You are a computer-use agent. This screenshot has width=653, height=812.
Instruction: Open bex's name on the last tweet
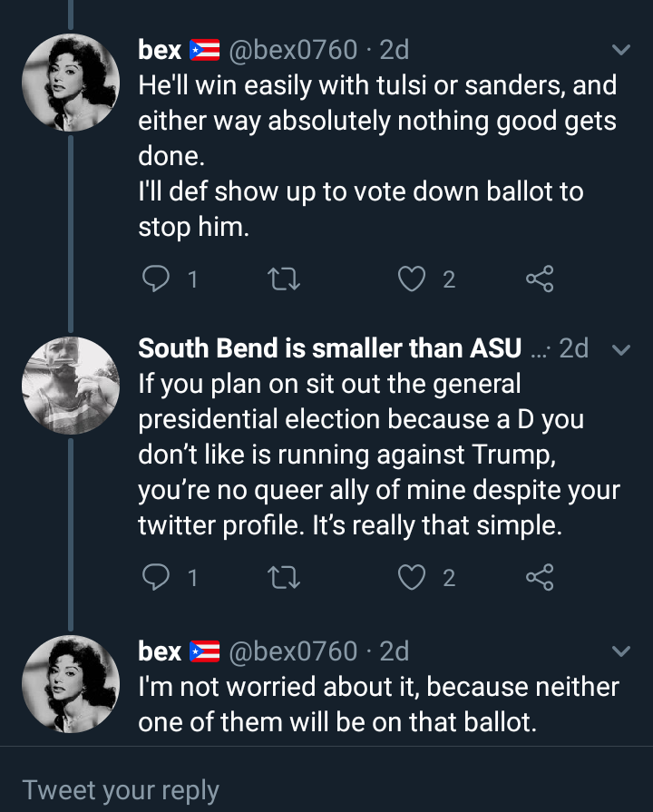click(160, 651)
